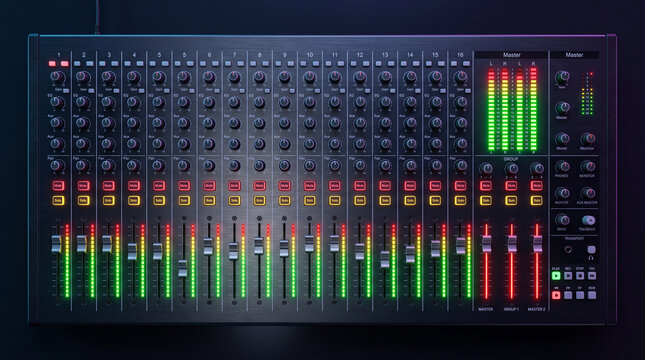Click the channel 1 Gain knob
This screenshot has height=360, width=645.
(x=58, y=77)
